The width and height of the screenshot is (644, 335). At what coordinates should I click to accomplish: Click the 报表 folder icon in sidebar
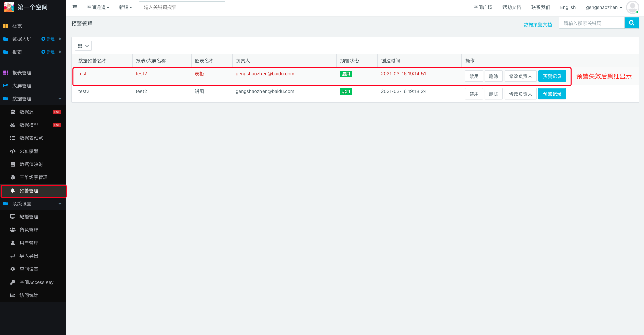[6, 52]
